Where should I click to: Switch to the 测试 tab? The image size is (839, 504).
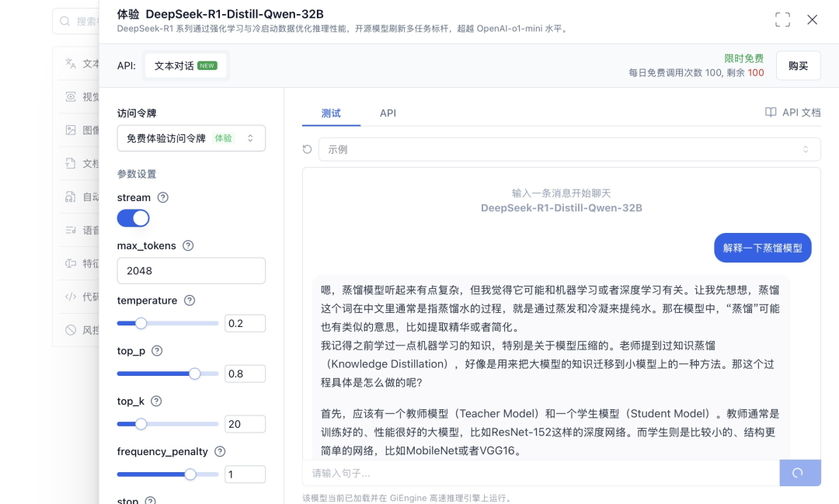(x=331, y=113)
